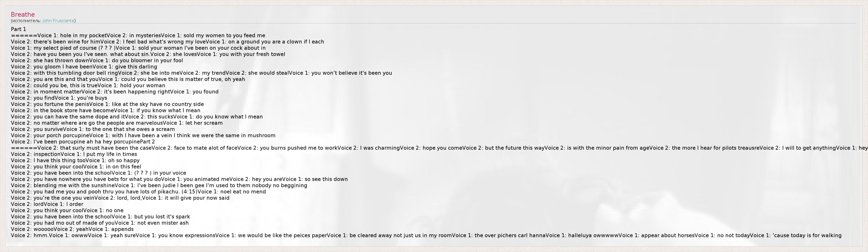Click the Breathe song title
Viewport: 868px width, 252px height.
pos(23,15)
